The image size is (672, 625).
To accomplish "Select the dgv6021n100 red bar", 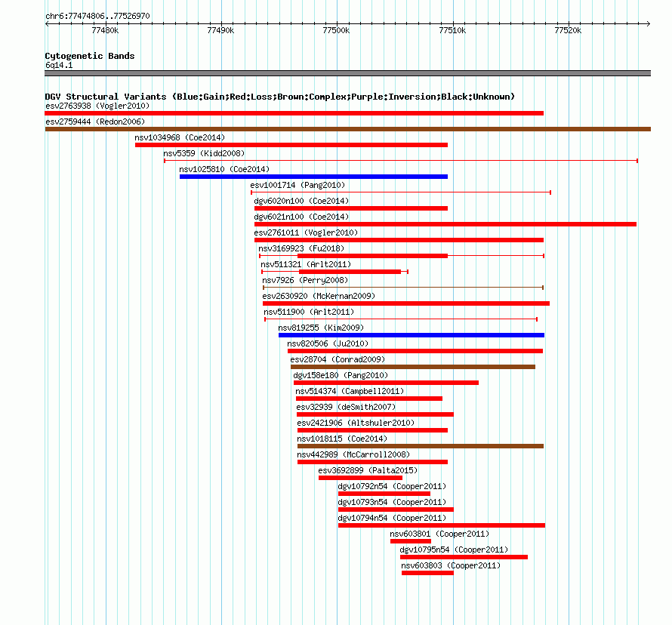I will [x=445, y=224].
